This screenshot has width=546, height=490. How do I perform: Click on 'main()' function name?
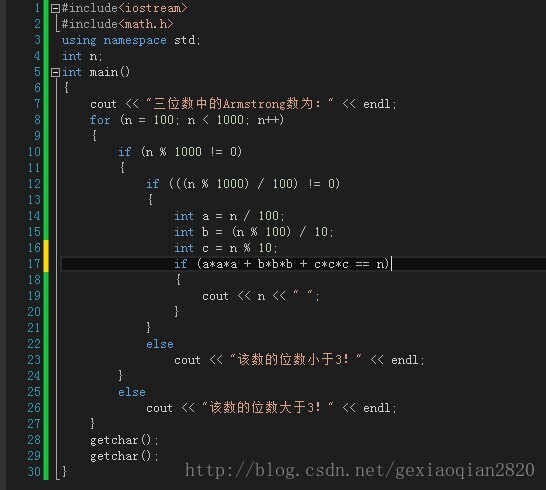(110, 72)
